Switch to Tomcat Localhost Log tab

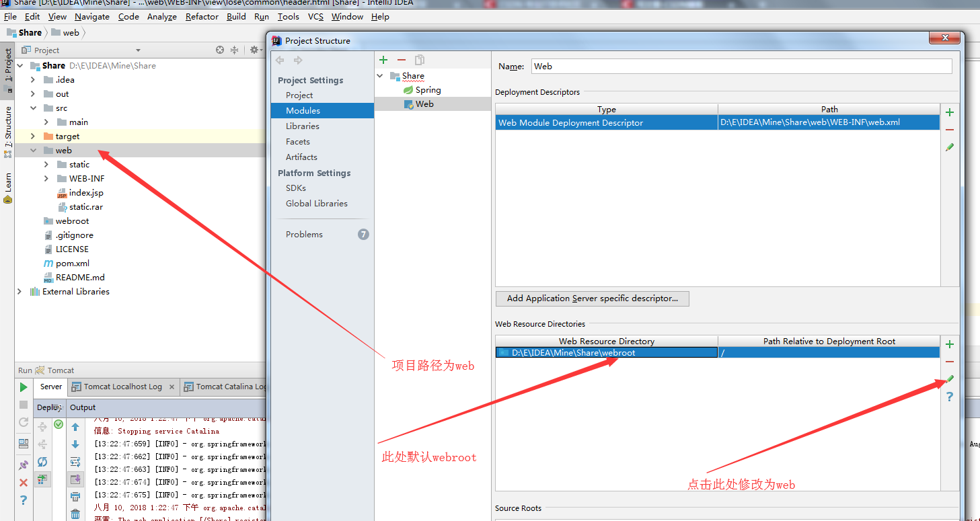coord(123,387)
